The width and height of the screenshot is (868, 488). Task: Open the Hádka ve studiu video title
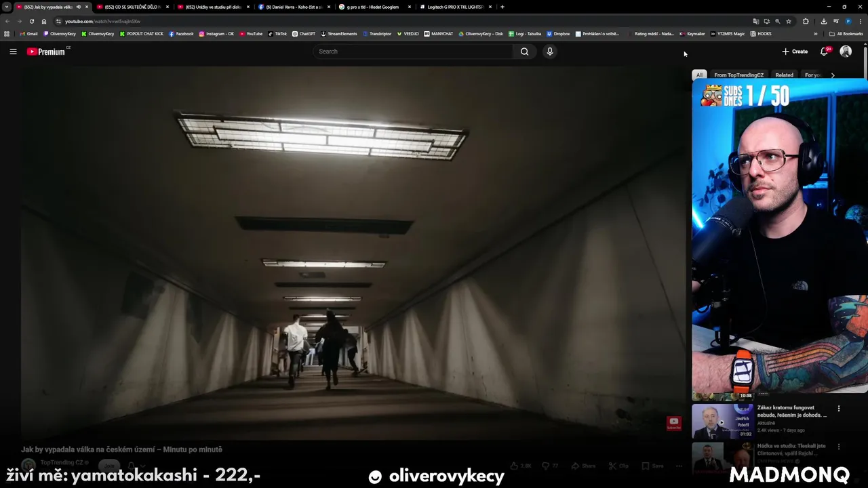coord(791,450)
